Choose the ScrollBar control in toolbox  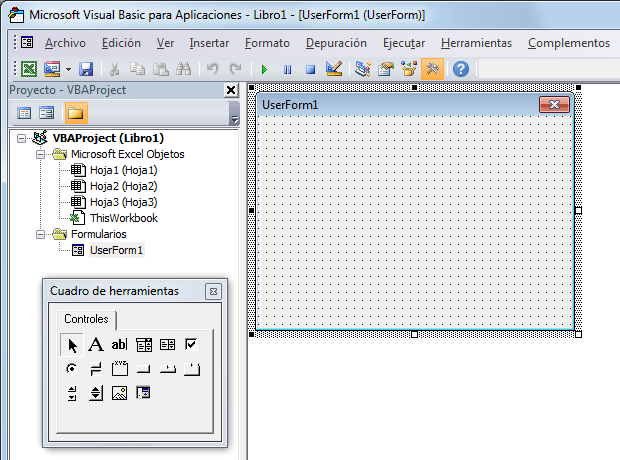(x=72, y=393)
